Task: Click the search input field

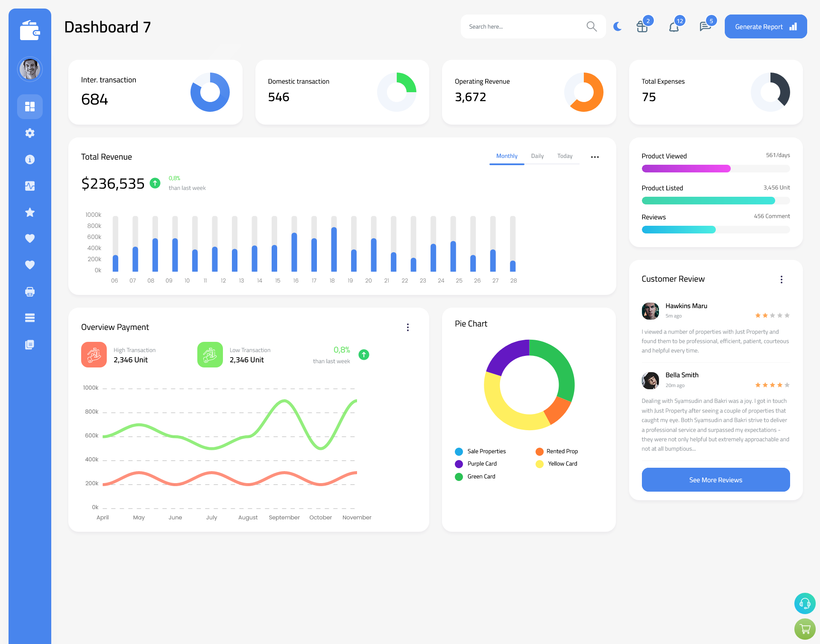Action: [524, 26]
